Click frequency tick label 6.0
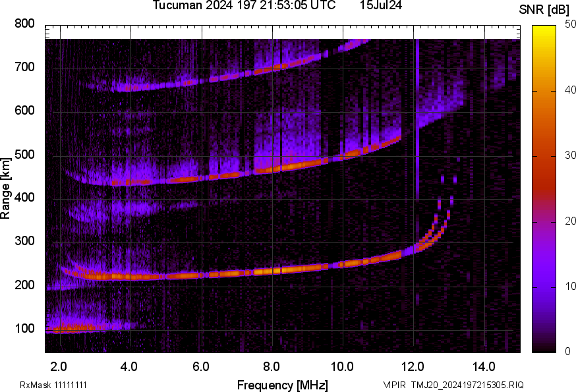This screenshot has width=576, height=392. coord(200,366)
